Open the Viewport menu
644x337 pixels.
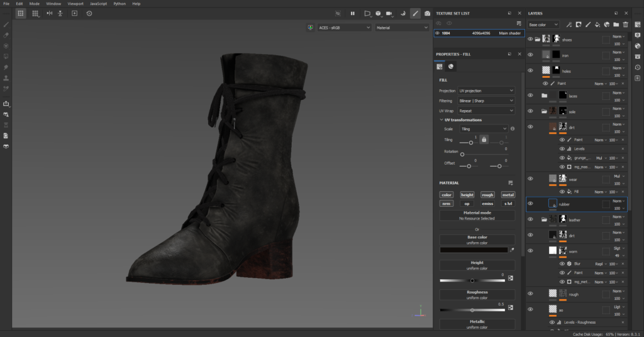(x=75, y=4)
